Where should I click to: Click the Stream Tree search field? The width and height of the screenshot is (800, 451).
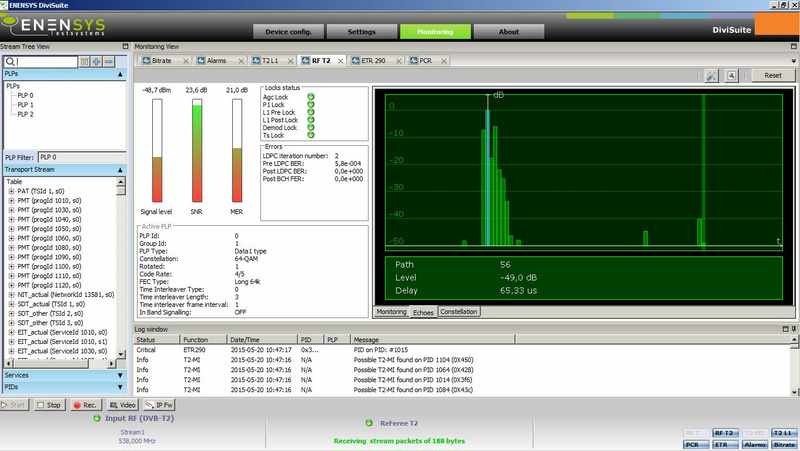42,62
